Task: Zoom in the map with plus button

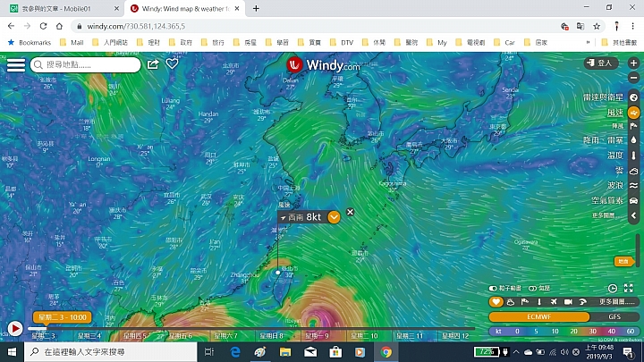Action: click(633, 63)
